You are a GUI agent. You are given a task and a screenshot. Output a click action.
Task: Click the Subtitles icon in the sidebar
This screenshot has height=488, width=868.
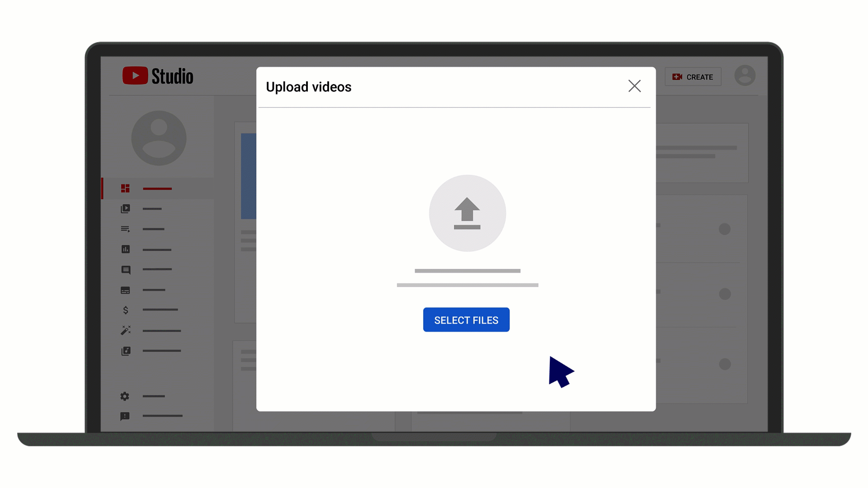(125, 290)
